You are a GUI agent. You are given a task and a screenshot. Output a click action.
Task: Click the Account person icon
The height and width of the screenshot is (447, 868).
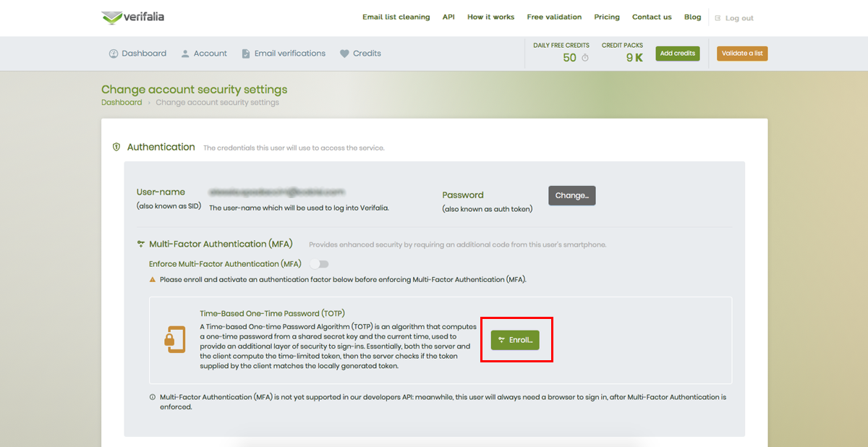185,54
